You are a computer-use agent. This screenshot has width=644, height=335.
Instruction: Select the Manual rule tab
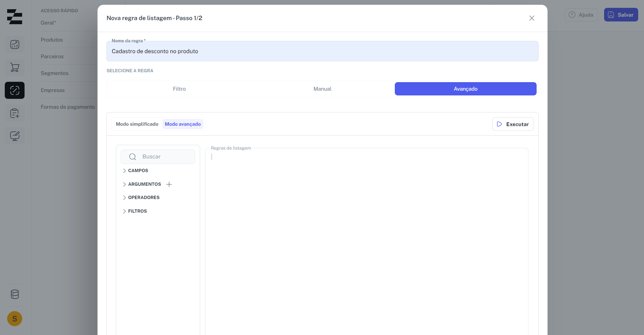[323, 89]
